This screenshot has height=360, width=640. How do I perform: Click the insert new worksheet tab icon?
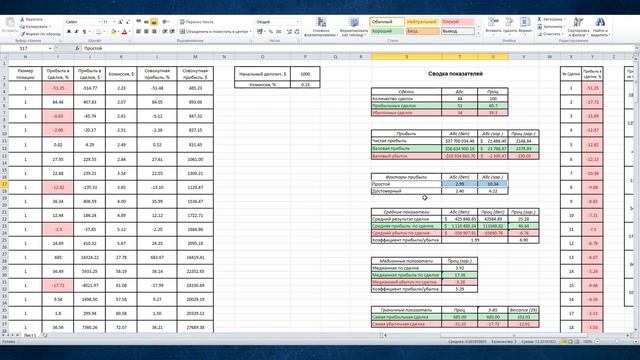[44, 336]
